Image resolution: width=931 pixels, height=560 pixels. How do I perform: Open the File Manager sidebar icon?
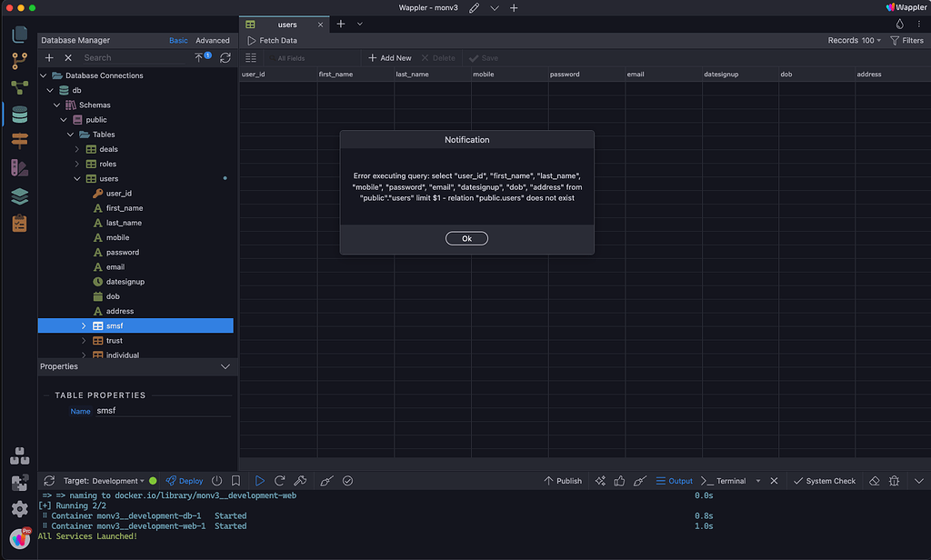click(x=19, y=35)
